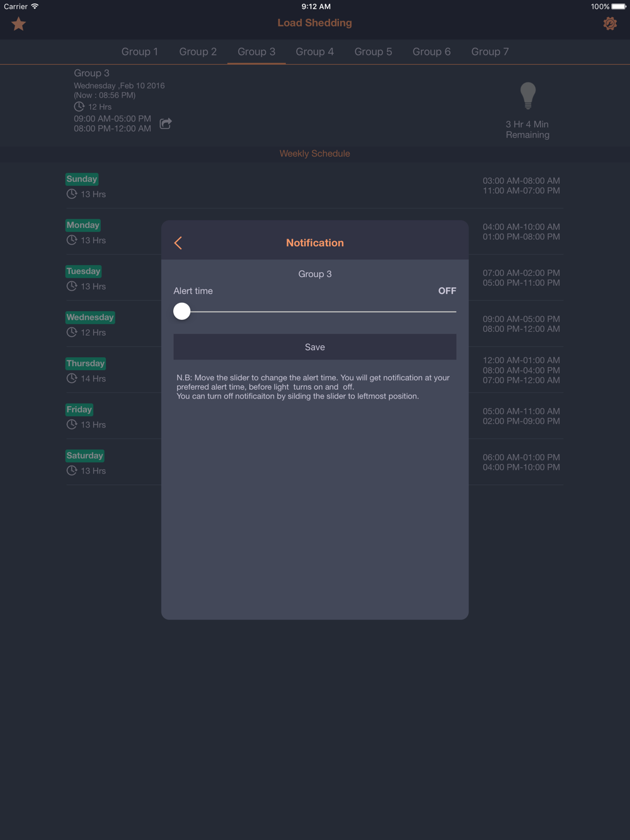This screenshot has height=840, width=630.
Task: Select the Monday day label
Action: click(83, 225)
